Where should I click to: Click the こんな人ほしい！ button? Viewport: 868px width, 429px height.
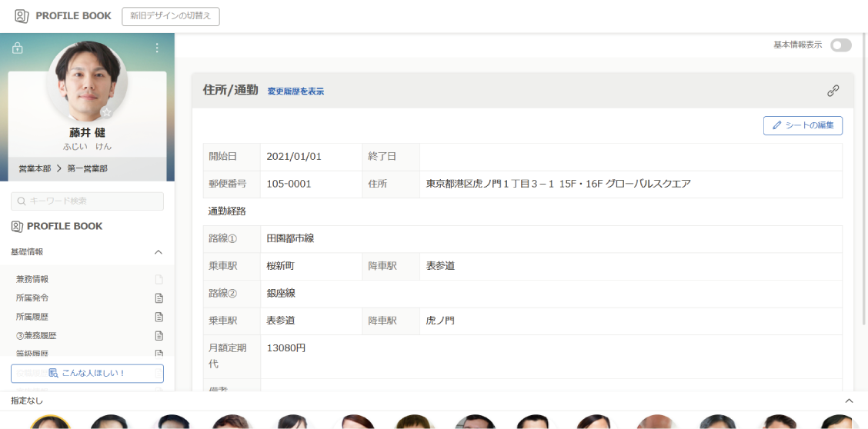click(x=87, y=374)
